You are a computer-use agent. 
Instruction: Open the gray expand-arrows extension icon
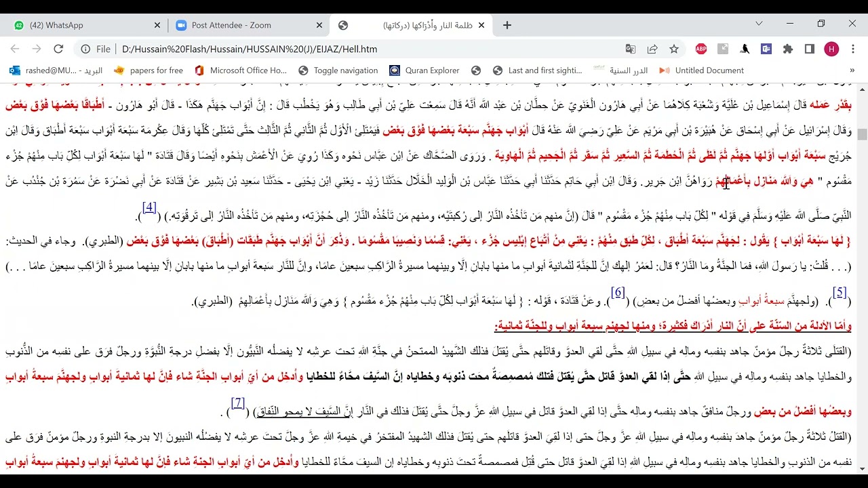coord(723,49)
